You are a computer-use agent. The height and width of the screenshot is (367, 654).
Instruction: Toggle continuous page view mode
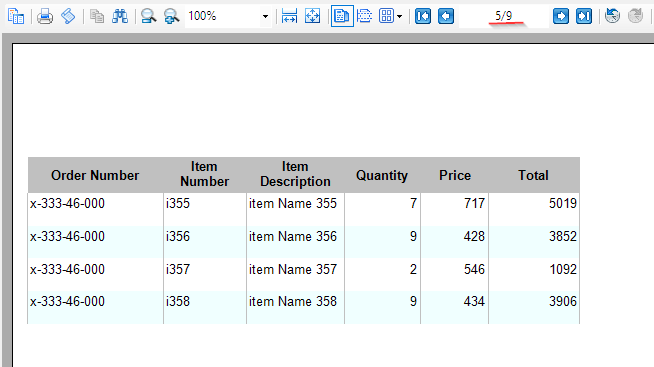[x=365, y=16]
